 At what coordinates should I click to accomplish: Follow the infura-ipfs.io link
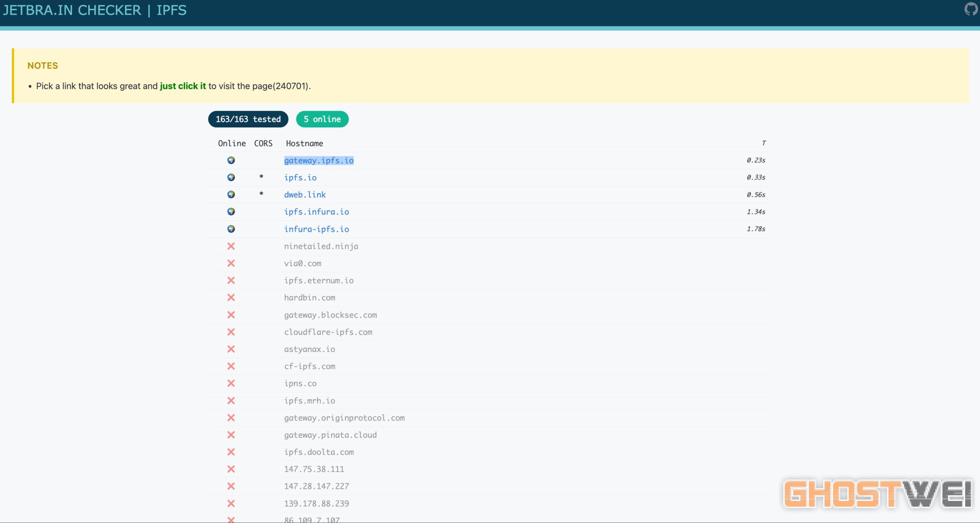[316, 229]
